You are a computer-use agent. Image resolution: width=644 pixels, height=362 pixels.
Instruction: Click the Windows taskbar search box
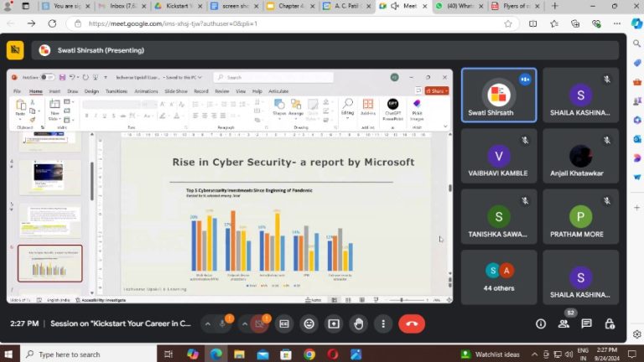[84, 354]
